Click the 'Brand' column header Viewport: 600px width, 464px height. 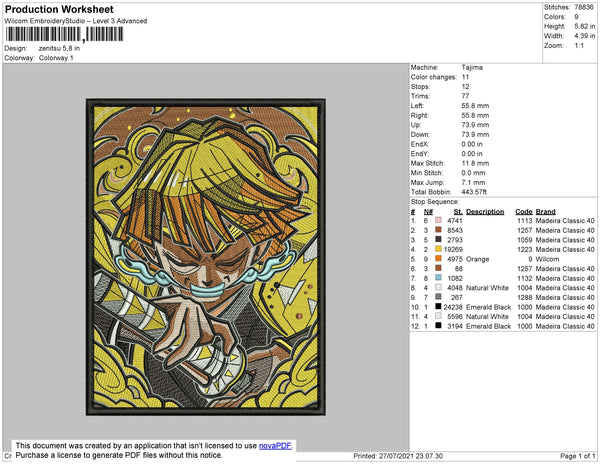(545, 212)
